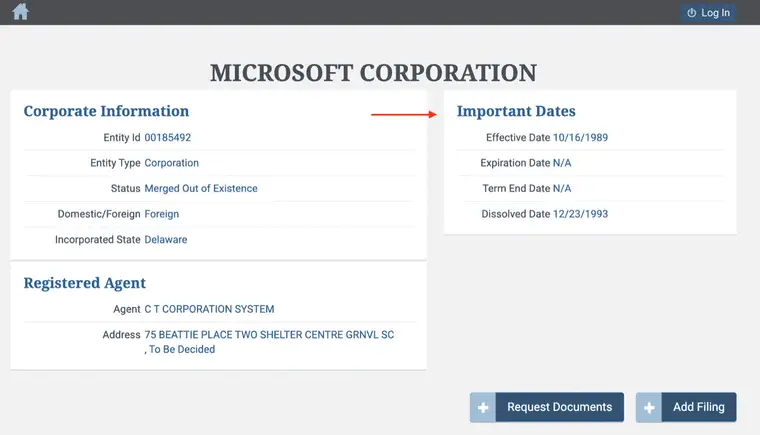Click the Effective Date label

tap(518, 138)
